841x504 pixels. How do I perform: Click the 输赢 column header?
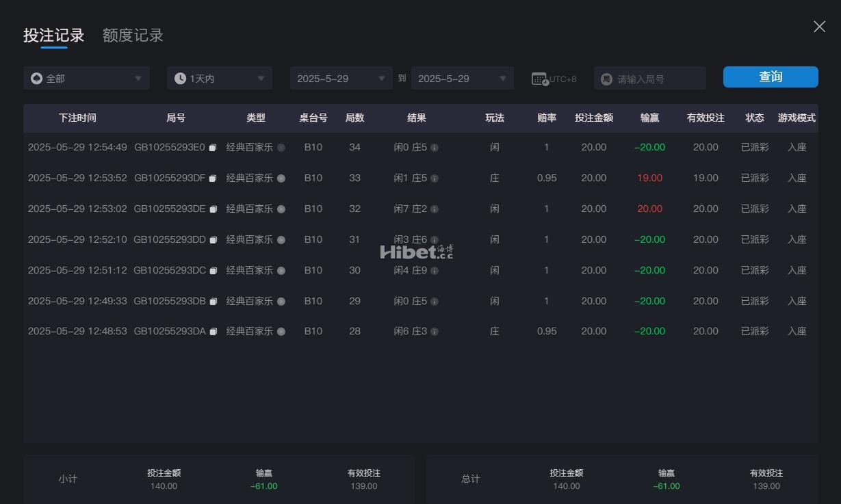coord(649,118)
